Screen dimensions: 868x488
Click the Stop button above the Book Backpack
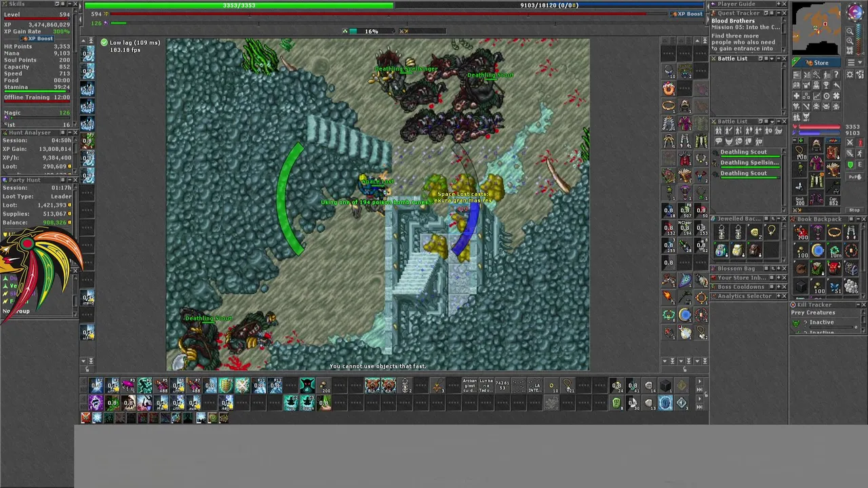coord(854,210)
